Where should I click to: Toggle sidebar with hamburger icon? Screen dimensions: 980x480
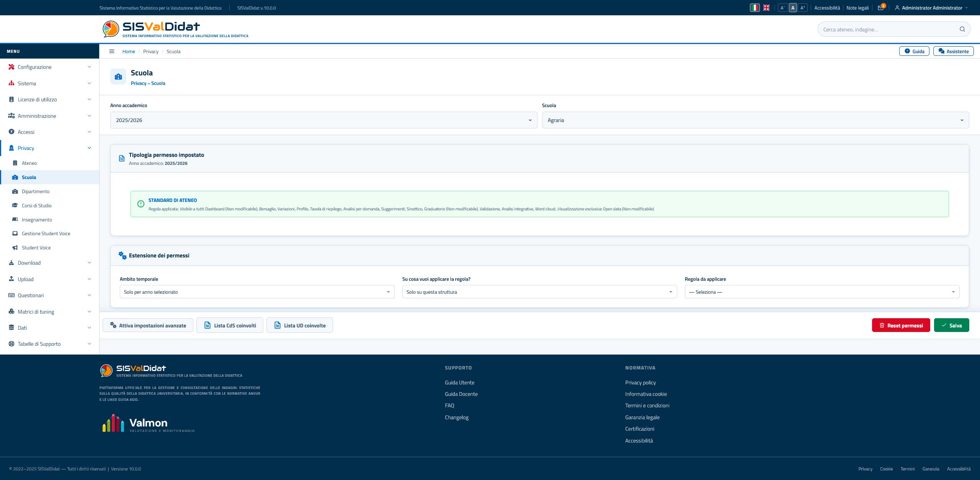(x=112, y=51)
